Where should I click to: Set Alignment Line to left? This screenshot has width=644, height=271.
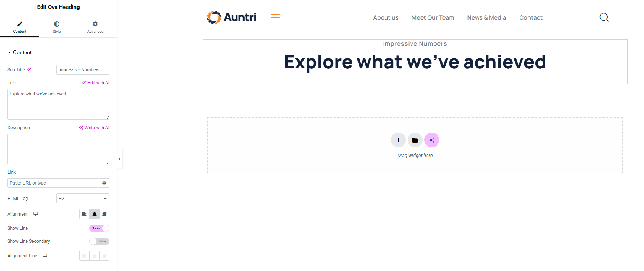[x=84, y=256]
